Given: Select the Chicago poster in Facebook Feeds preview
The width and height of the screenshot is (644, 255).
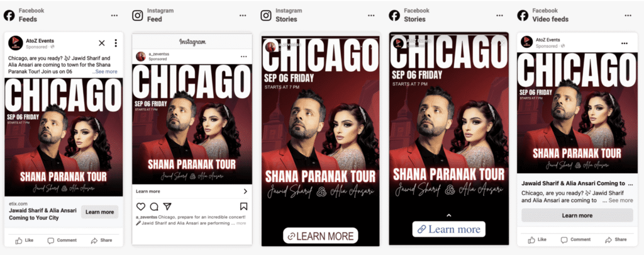Looking at the screenshot, I should pyautogui.click(x=64, y=137).
